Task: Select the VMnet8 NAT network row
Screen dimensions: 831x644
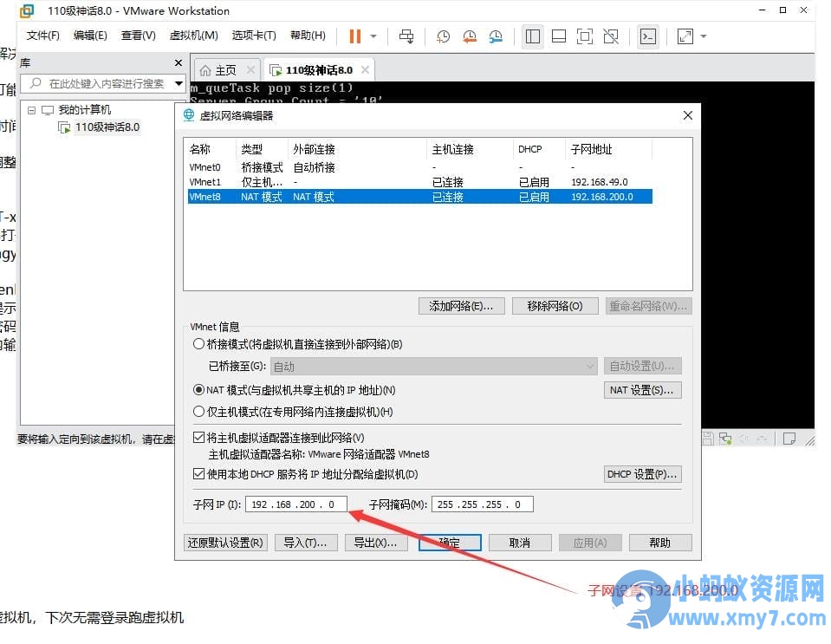Action: (419, 197)
